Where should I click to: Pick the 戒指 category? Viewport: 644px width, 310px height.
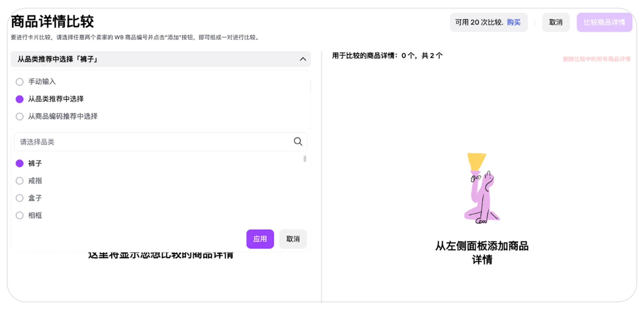click(x=20, y=181)
